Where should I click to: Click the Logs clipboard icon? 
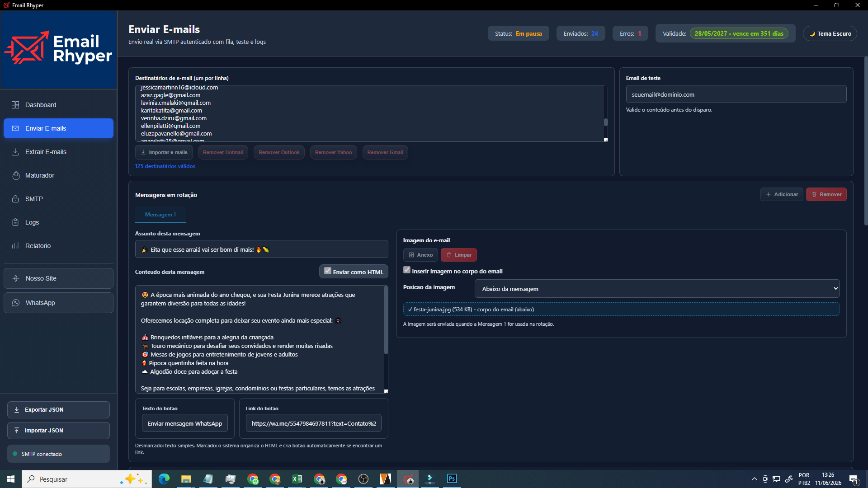[x=15, y=222]
